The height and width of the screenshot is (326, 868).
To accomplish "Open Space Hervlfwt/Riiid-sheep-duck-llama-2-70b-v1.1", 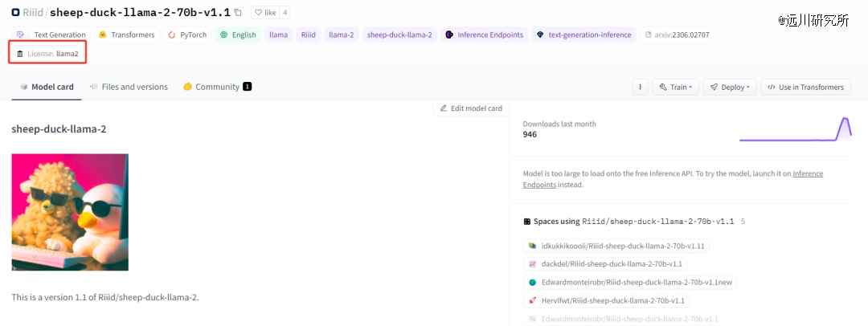I will point(606,300).
